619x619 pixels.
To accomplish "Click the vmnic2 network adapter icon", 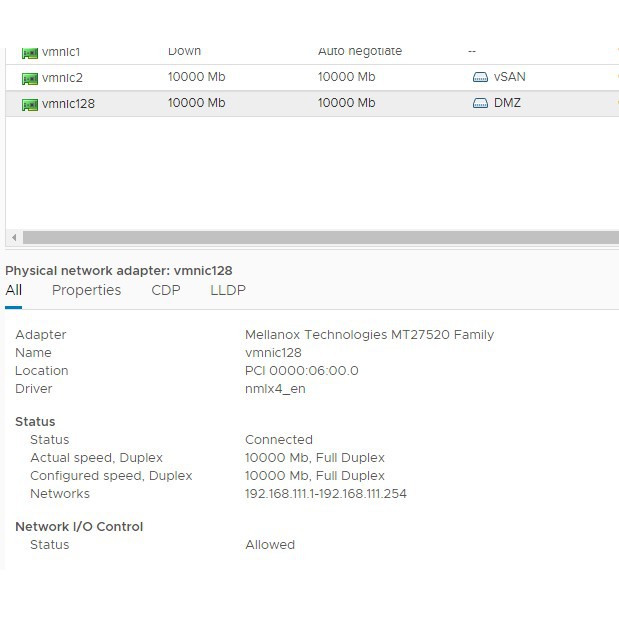I will click(29, 78).
